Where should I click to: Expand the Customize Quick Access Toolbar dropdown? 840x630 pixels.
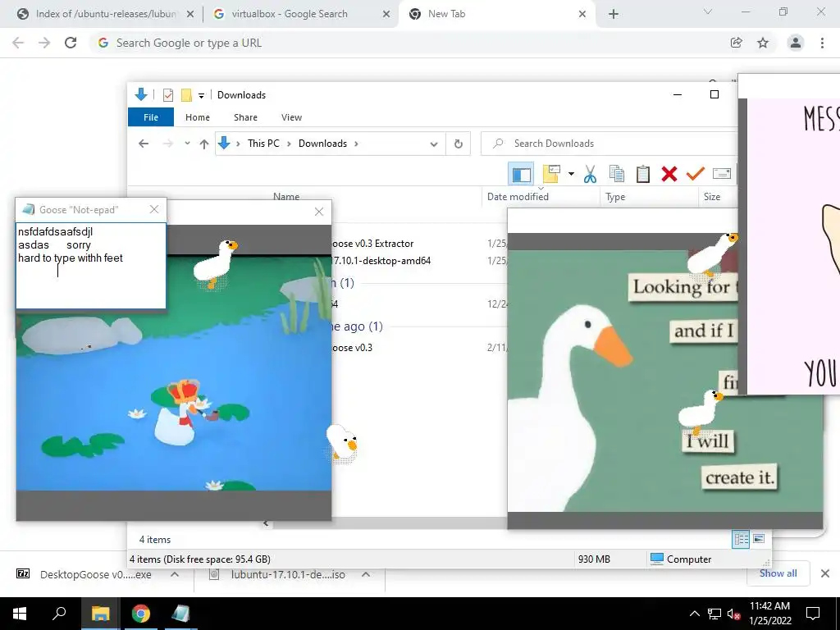202,96
